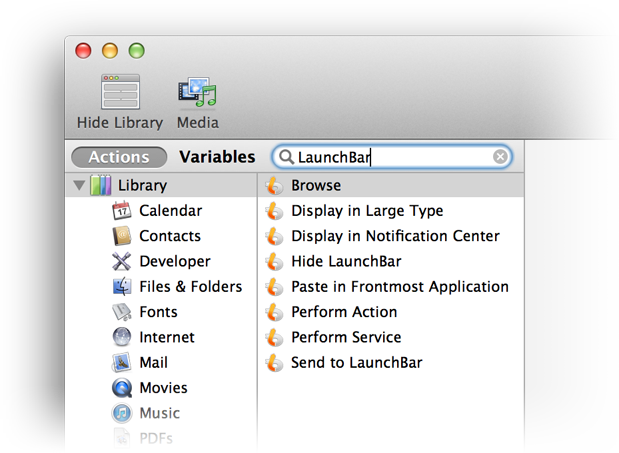Select the Library label in sidebar
The image size is (619, 453).
[x=143, y=185]
